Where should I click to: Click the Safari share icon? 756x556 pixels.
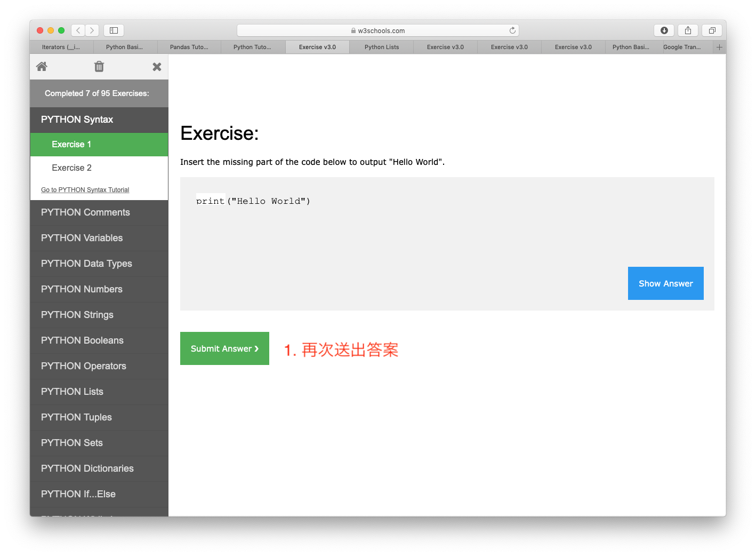(x=688, y=30)
